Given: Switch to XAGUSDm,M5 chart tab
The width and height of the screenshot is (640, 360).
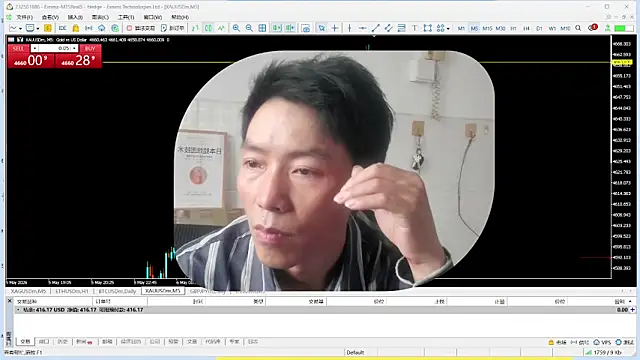Looking at the screenshot, I should pos(28,291).
